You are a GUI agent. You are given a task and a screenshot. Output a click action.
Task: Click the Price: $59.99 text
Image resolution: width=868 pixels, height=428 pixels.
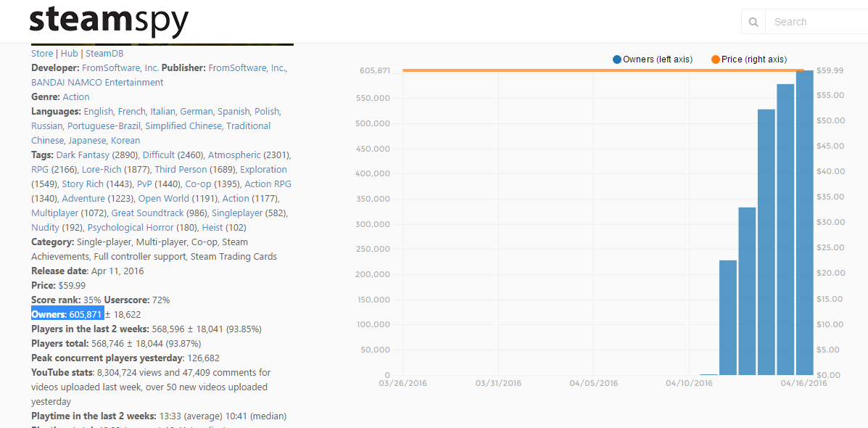pyautogui.click(x=58, y=285)
